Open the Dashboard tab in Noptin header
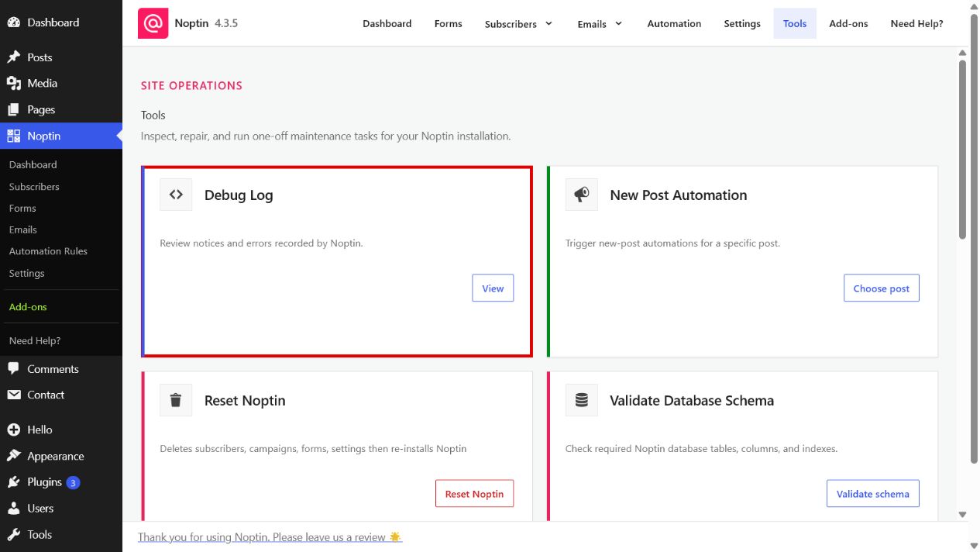The height and width of the screenshot is (552, 980). (x=387, y=23)
